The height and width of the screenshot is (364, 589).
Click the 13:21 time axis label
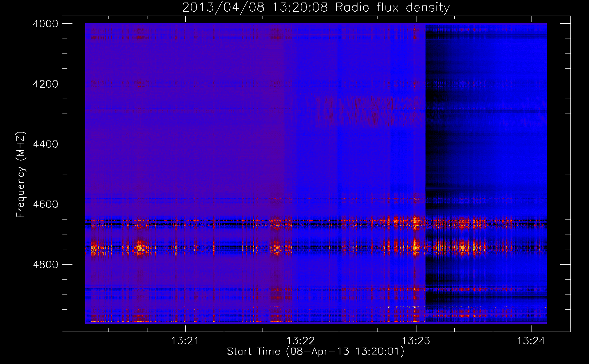point(185,341)
